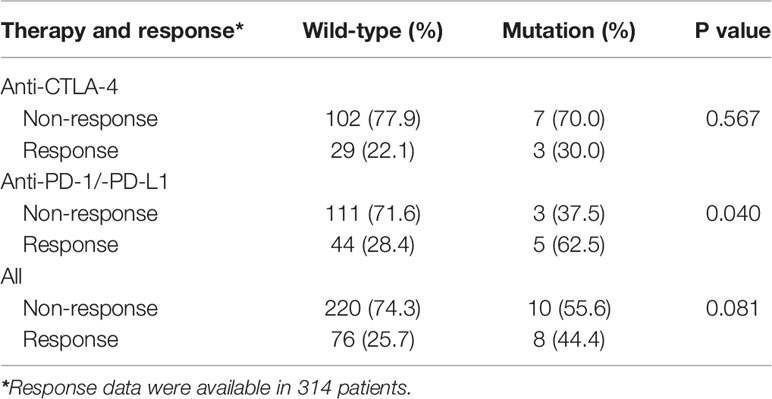Click cell value 76 (25.7)
Viewport: 772px width, 399px height.
[373, 340]
